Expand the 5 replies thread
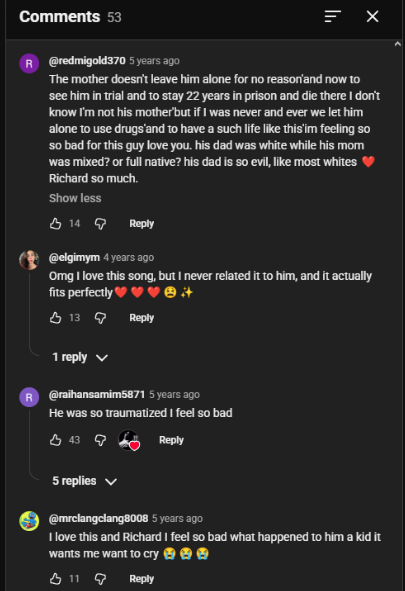The width and height of the screenshot is (405, 591). [84, 481]
